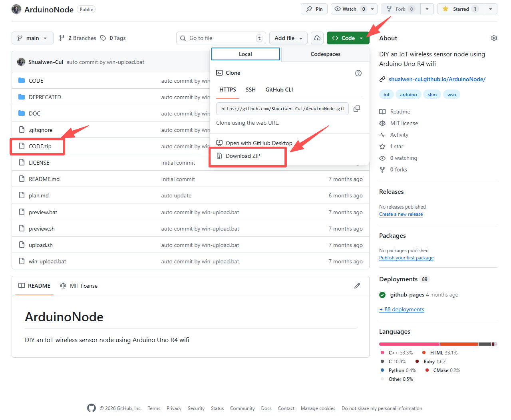The image size is (511, 420).
Task: Click the pencil icon to edit README
Action: pos(357,286)
